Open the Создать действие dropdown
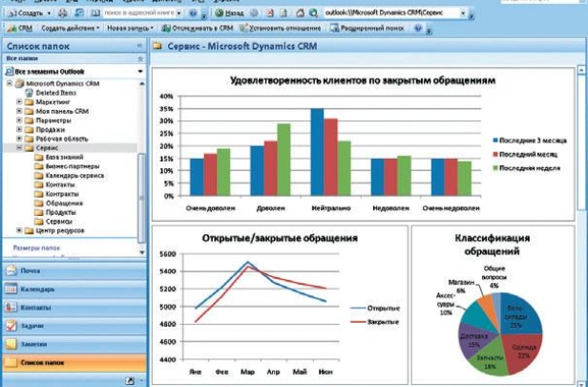588x387 pixels. click(71, 29)
